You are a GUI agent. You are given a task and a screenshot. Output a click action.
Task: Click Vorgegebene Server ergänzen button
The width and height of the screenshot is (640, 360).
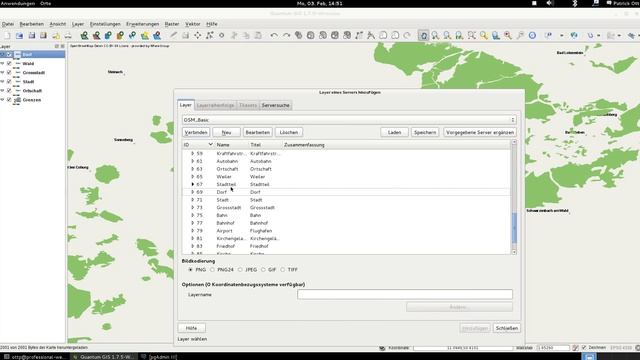tap(480, 132)
